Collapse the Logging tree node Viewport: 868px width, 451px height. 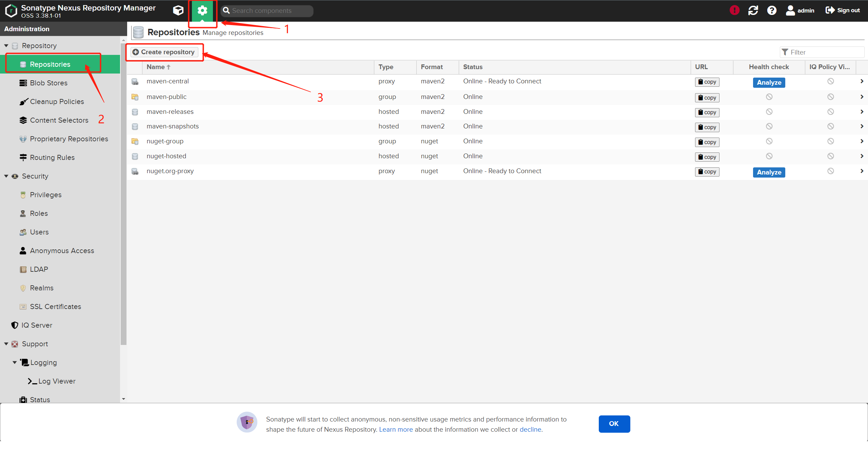15,362
